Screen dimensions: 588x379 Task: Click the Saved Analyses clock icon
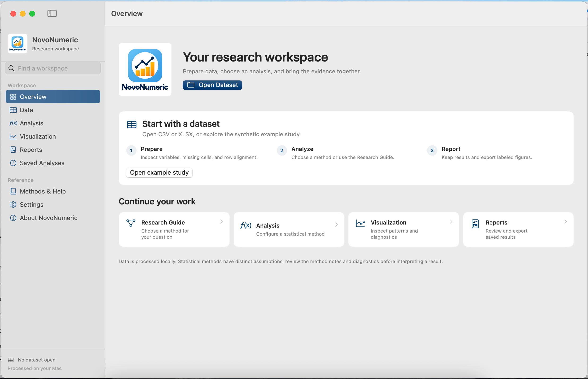(13, 163)
